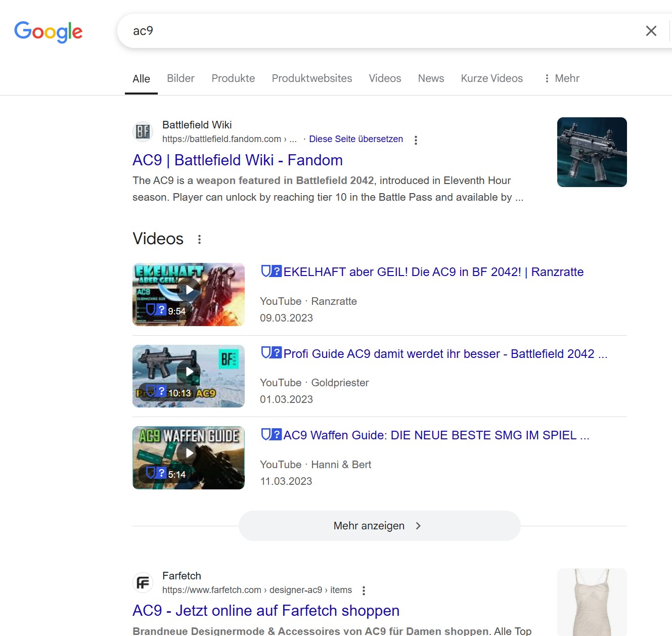
Task: Click the Mehr anzeigen button
Action: click(379, 526)
